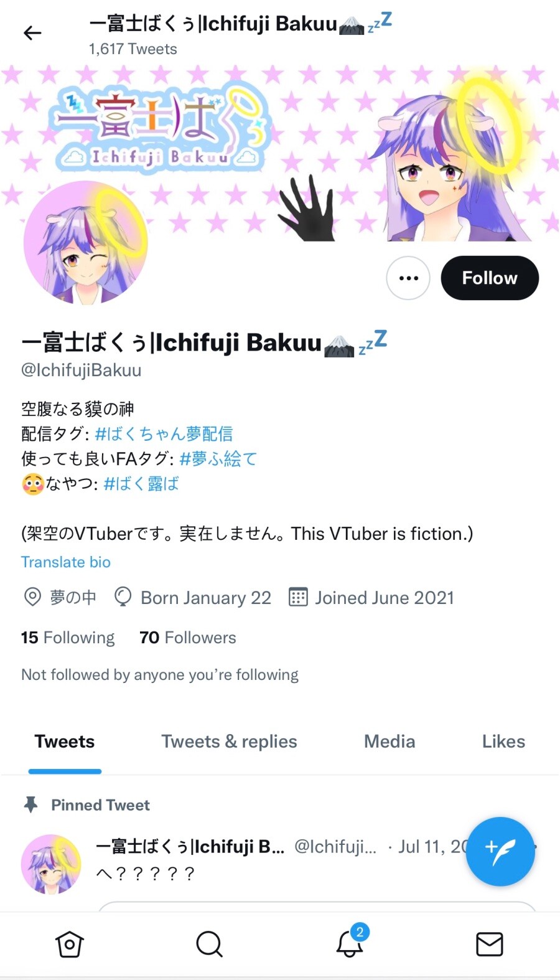Go to the Home icon in bottom bar
This screenshot has width=560, height=980.
pyautogui.click(x=70, y=944)
